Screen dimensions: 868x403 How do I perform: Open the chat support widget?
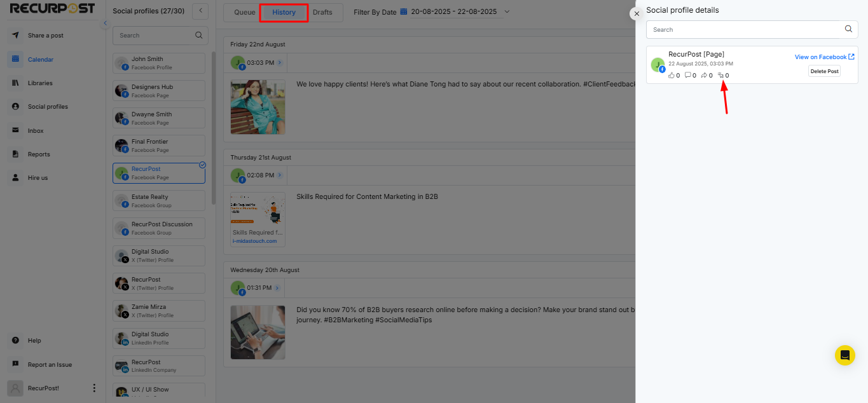[845, 355]
